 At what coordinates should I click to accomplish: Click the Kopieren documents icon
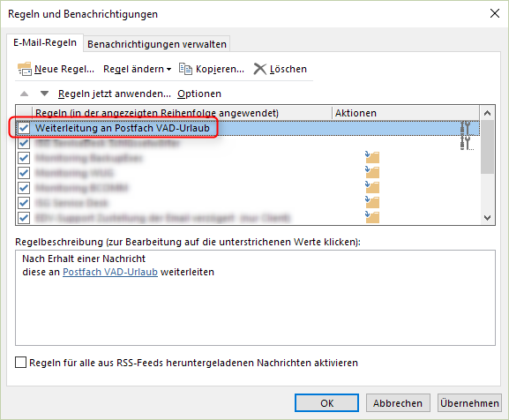click(185, 69)
